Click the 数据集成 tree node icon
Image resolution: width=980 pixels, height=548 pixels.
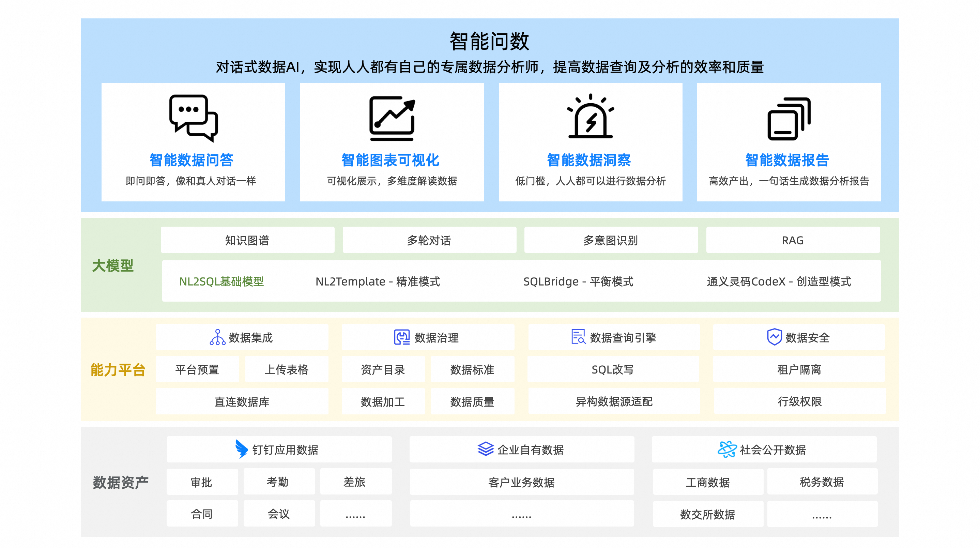point(217,337)
